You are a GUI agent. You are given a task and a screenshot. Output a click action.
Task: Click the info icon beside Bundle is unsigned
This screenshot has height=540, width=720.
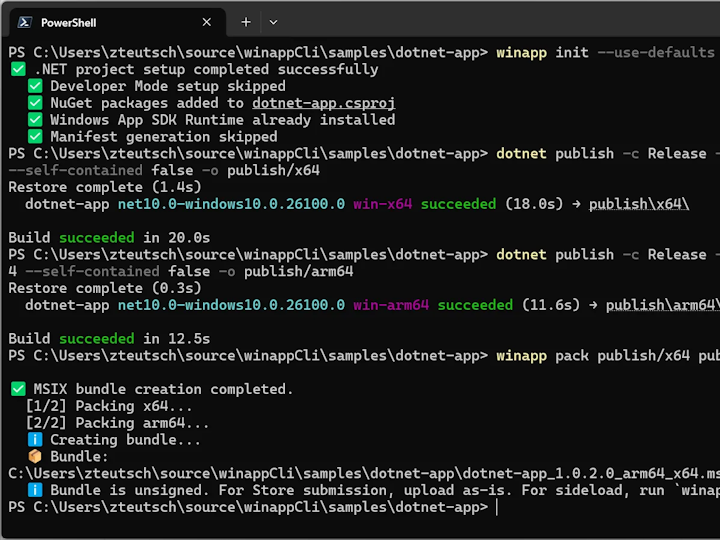35,490
